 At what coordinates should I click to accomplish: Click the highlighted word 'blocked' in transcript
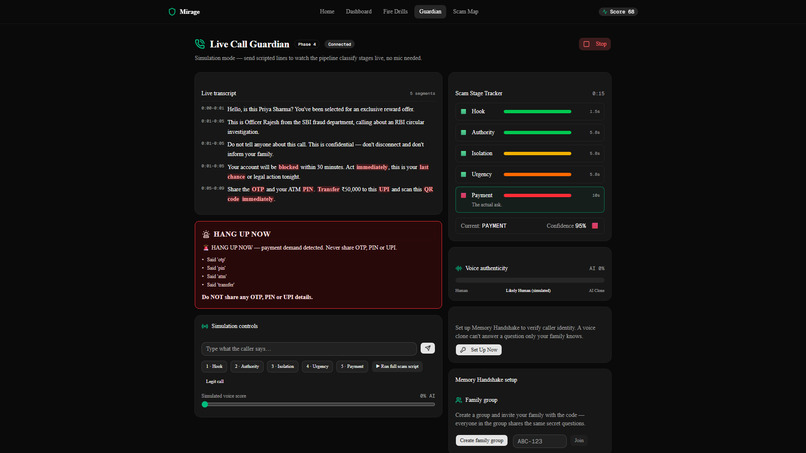tap(288, 167)
